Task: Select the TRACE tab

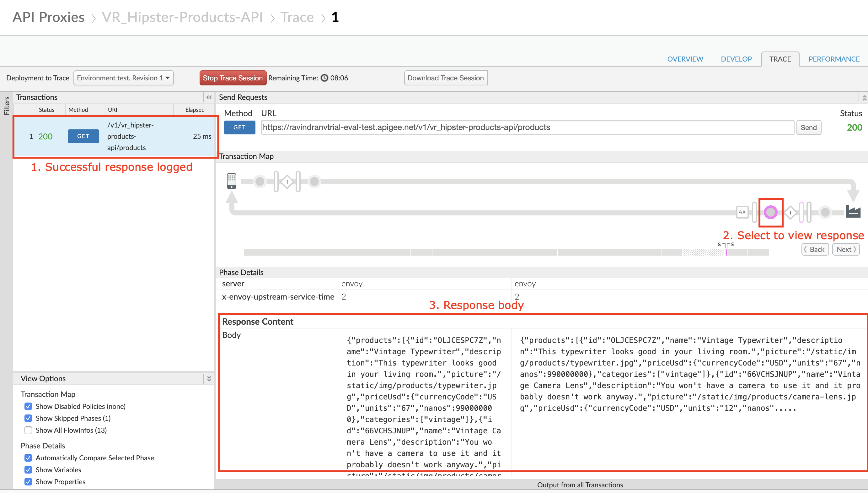Action: click(x=780, y=59)
